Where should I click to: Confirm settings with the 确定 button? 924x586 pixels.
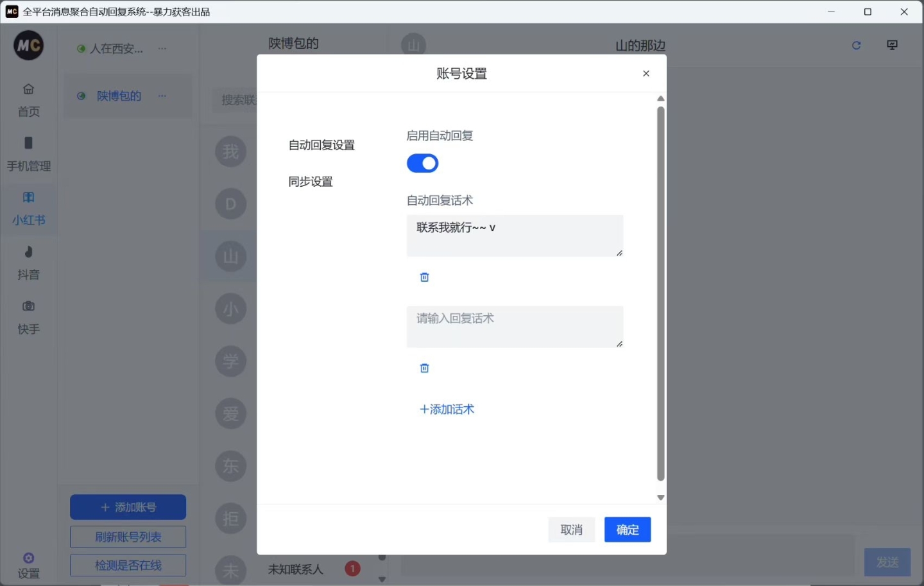[628, 530]
